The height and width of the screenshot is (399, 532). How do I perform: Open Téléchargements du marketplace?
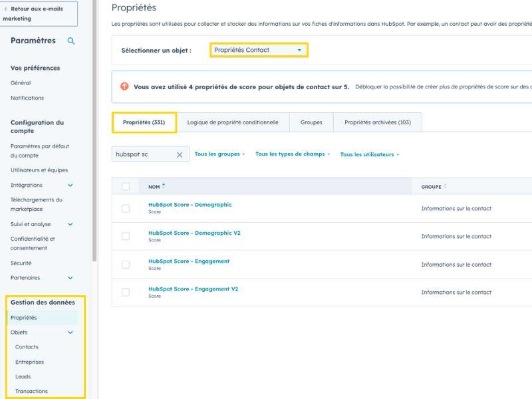37,204
